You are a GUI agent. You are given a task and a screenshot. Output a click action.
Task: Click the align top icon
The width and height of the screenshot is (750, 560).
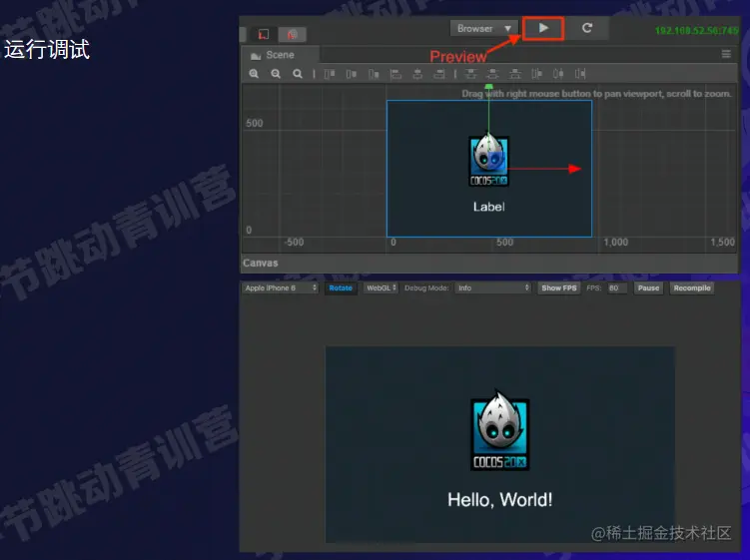330,74
